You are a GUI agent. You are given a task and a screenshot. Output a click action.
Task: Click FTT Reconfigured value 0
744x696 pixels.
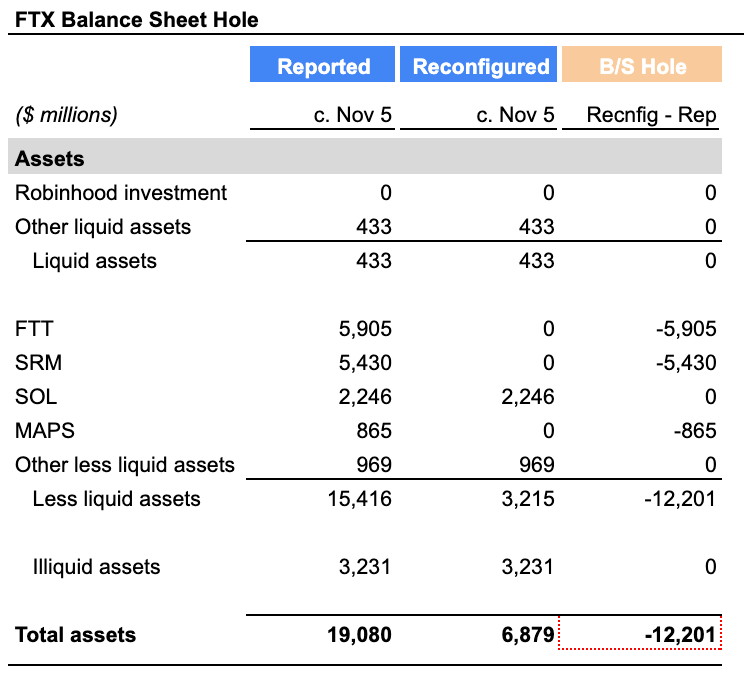coord(549,329)
